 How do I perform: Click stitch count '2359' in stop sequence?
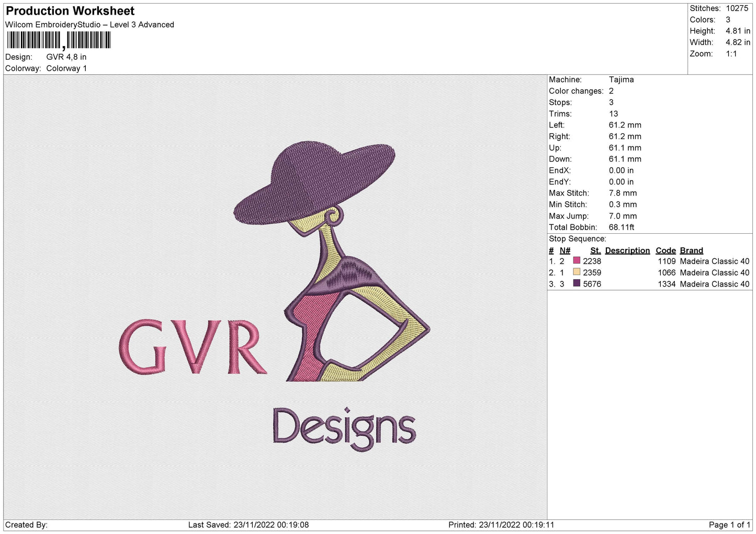[x=592, y=272]
